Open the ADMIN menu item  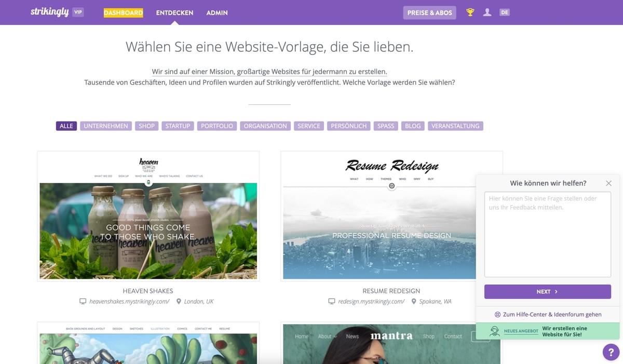point(217,12)
